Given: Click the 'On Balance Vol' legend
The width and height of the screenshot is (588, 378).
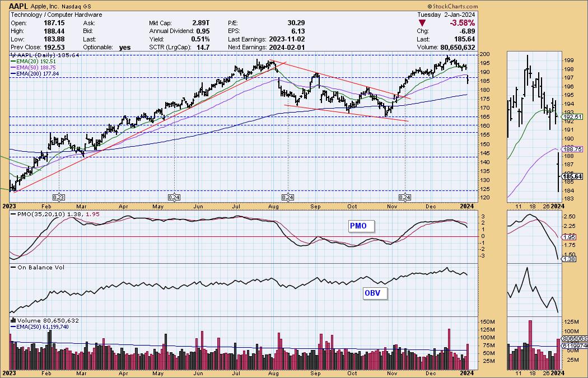Looking at the screenshot, I should 38,267.
